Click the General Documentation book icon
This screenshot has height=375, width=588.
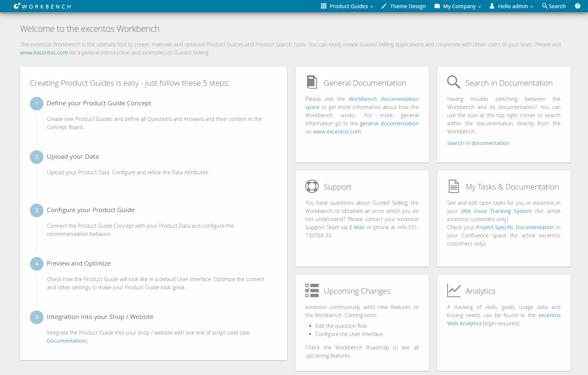tap(312, 82)
